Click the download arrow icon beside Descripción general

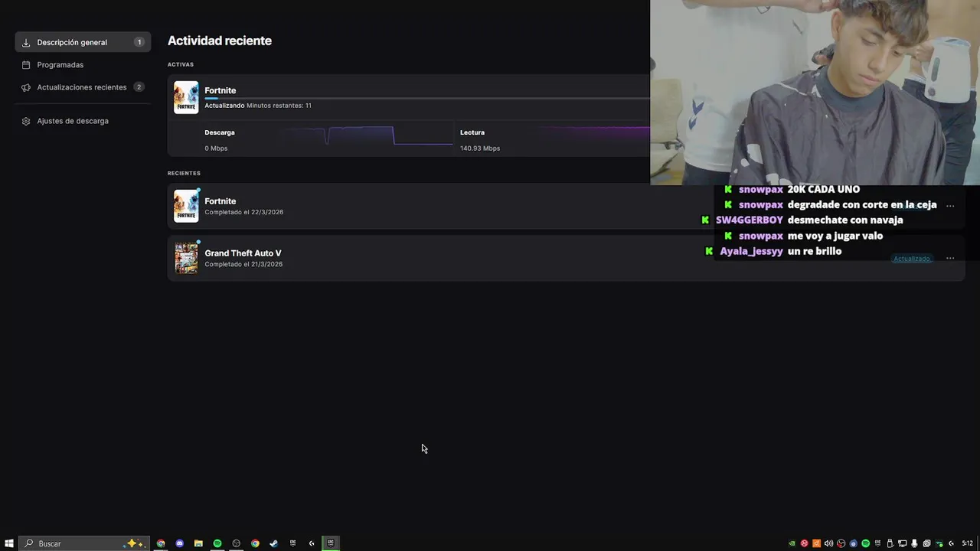coord(26,43)
